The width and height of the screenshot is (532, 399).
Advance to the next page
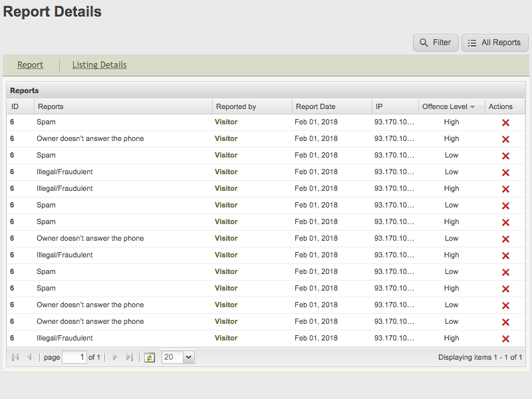[114, 357]
